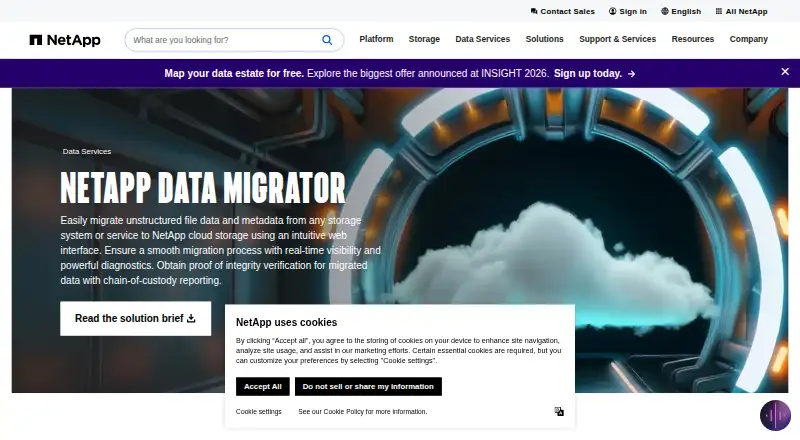Click the NETAPP DATA MIGRATOR heading
The width and height of the screenshot is (800, 440).
coord(203,187)
